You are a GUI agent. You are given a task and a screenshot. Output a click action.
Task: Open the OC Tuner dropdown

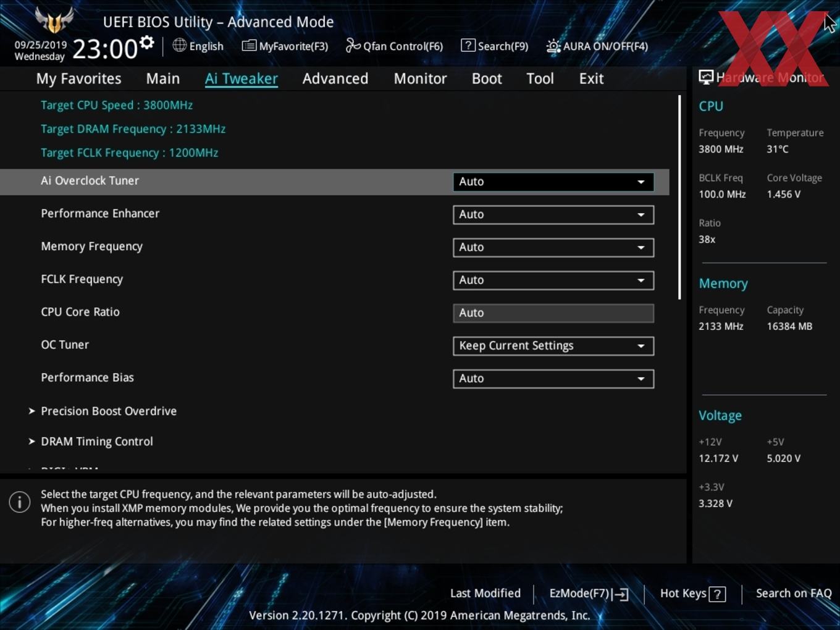[x=553, y=346]
